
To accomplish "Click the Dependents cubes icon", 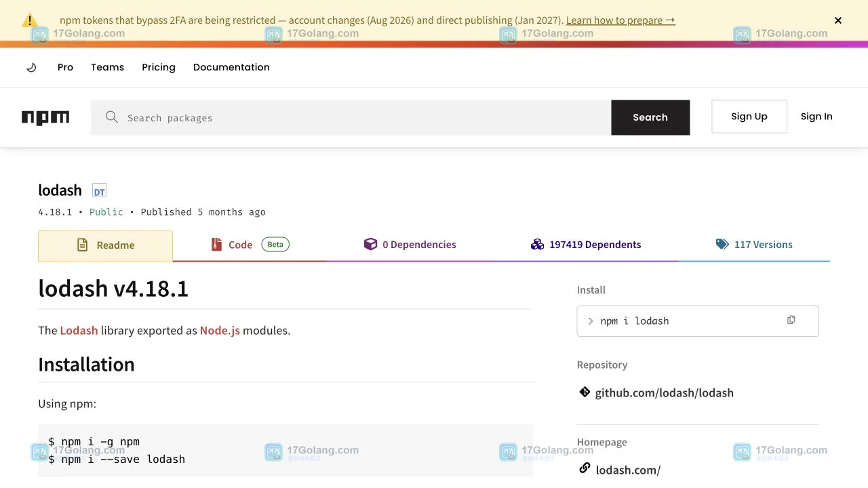I will coord(537,244).
